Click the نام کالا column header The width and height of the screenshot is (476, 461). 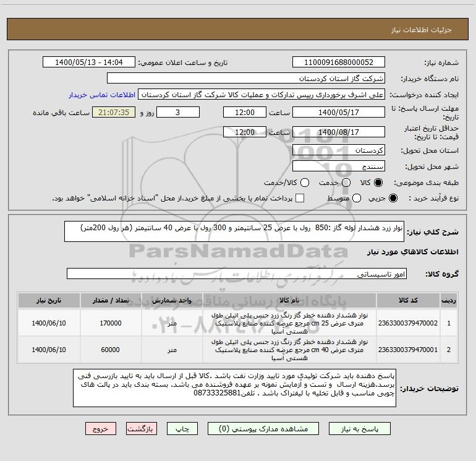(289, 301)
